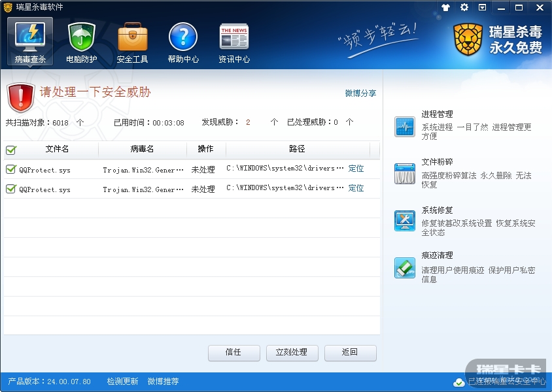Open 微博分享 link
Viewport: 552px width, 392px height.
click(x=360, y=93)
